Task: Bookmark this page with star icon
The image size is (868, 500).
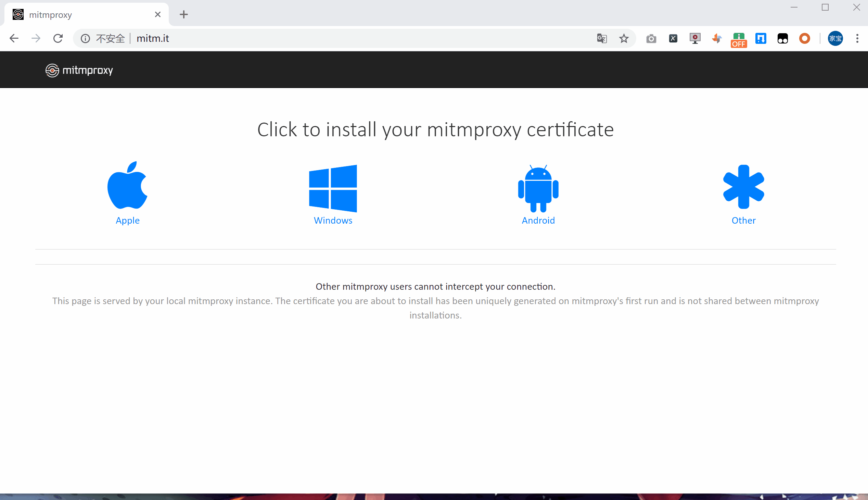Action: [x=624, y=38]
